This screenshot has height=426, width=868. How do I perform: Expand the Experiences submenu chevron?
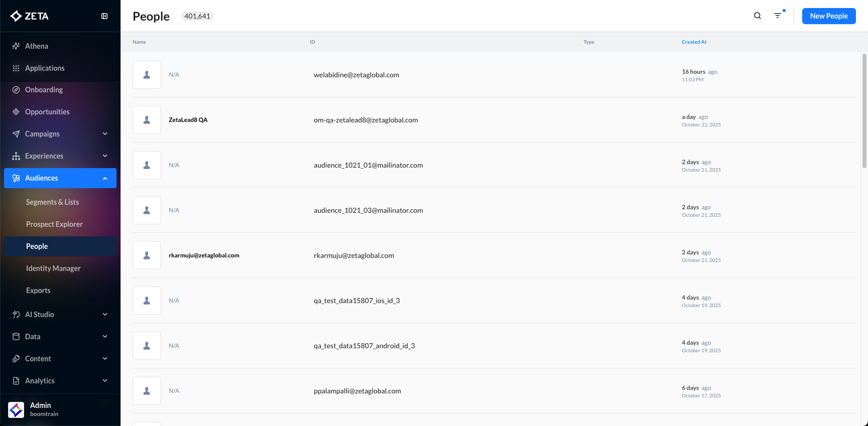click(x=105, y=156)
